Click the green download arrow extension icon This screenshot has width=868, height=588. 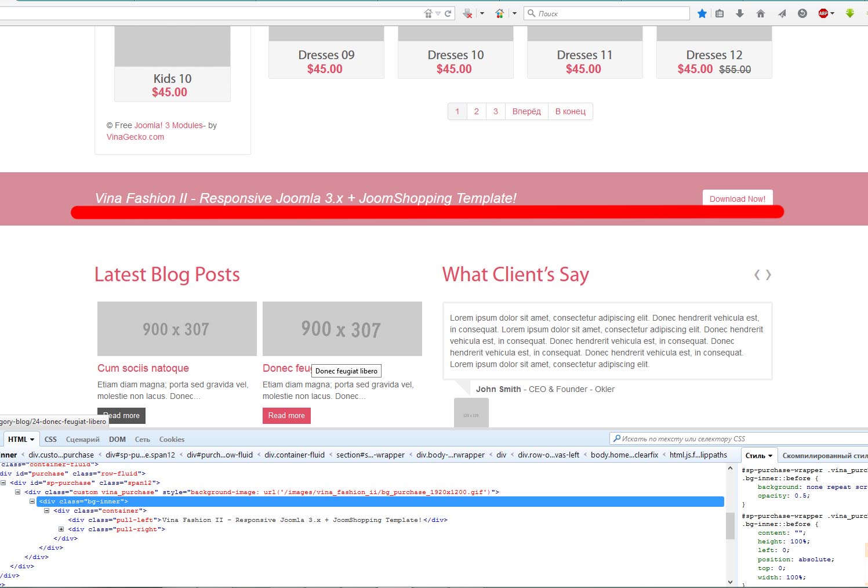click(850, 13)
